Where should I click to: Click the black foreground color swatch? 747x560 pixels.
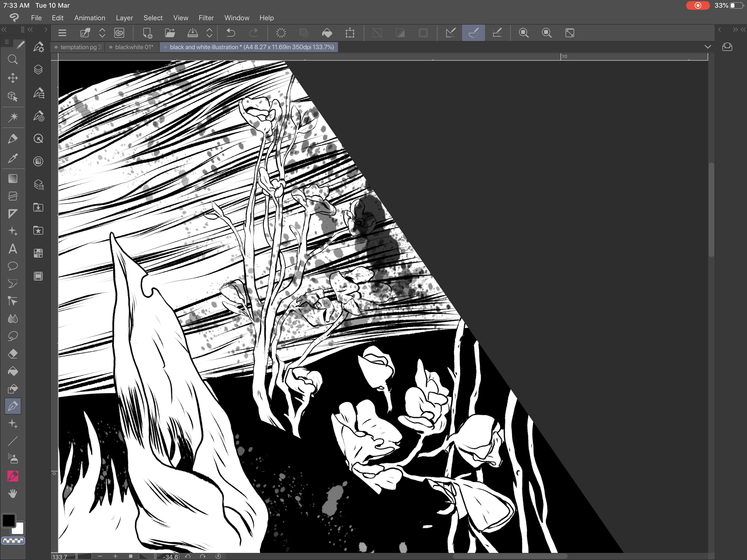click(9, 520)
